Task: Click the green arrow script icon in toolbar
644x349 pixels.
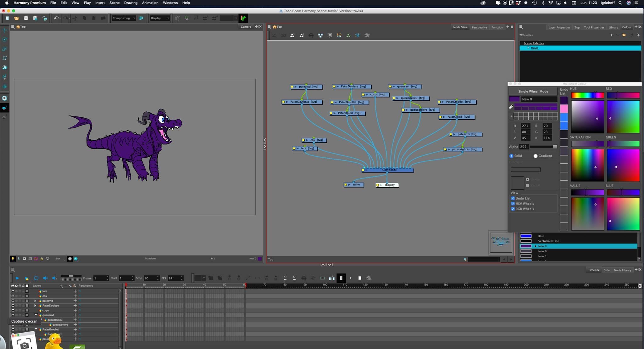Action: [x=243, y=18]
